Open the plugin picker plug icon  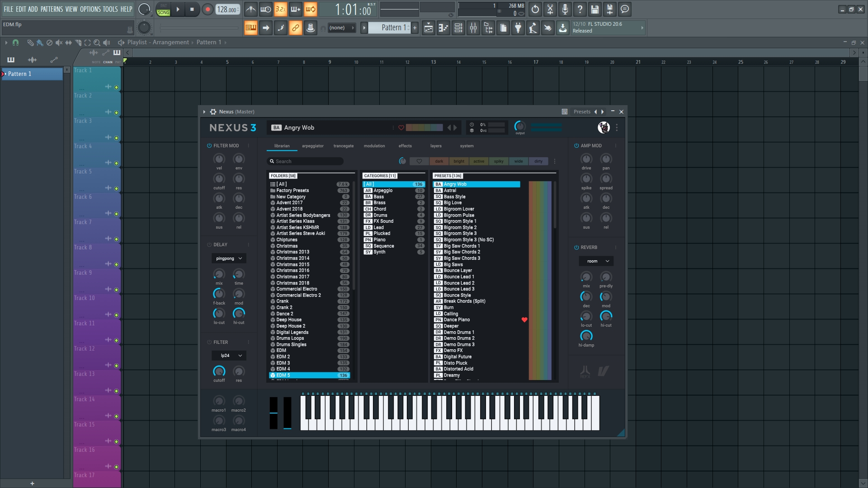(x=518, y=28)
